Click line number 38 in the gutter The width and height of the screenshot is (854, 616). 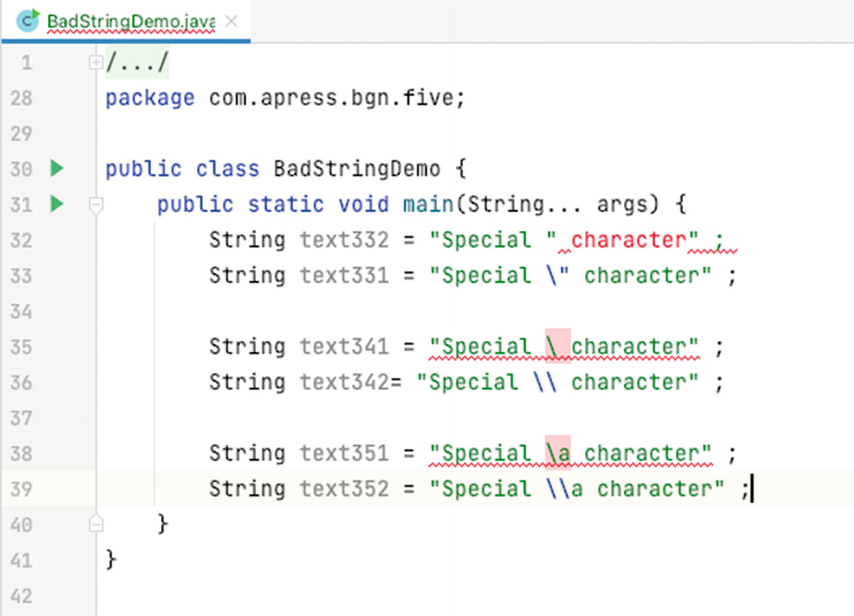click(x=21, y=453)
